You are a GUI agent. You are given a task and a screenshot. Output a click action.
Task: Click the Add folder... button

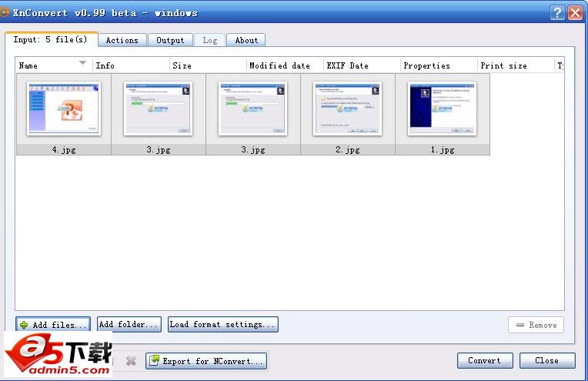point(129,325)
